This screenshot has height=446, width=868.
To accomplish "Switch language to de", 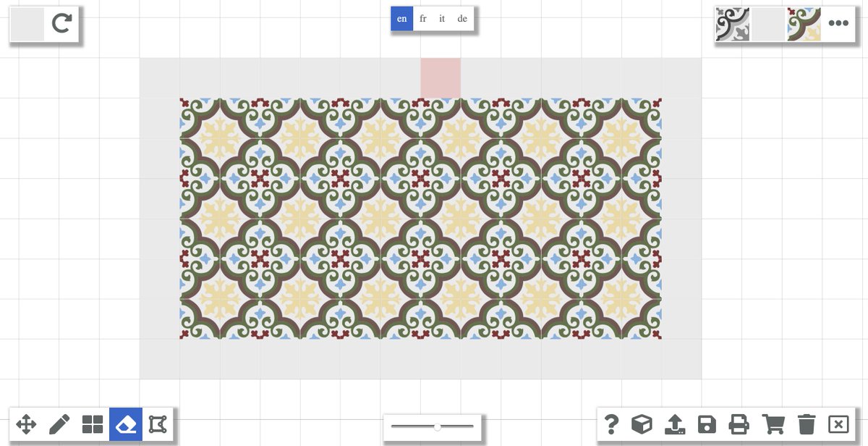I will [462, 19].
